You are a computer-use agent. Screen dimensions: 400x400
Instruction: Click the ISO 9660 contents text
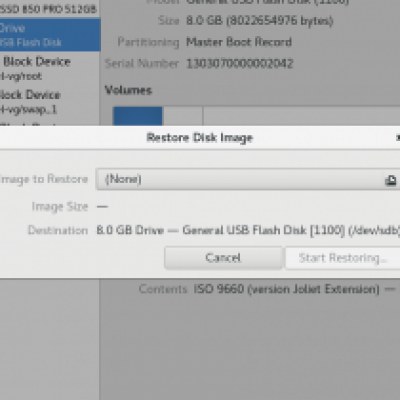[287, 289]
